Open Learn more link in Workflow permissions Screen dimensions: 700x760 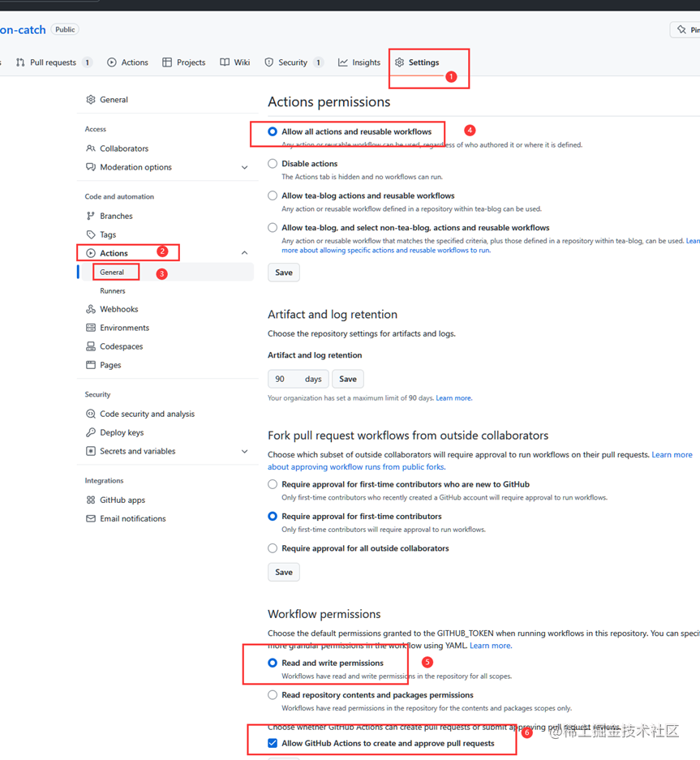coord(491,646)
